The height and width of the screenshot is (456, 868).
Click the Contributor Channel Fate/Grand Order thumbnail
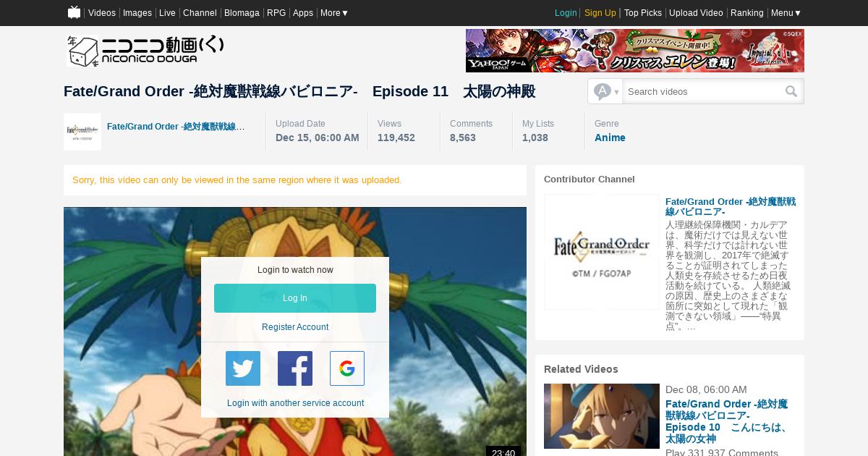tap(602, 252)
